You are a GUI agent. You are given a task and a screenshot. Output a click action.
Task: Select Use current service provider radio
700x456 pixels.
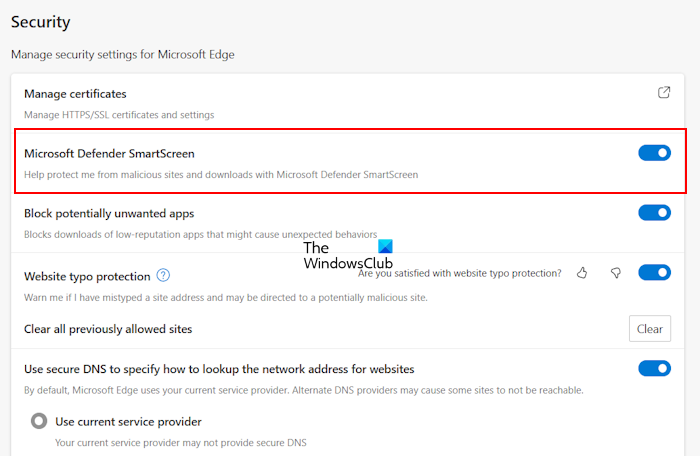pyautogui.click(x=39, y=421)
